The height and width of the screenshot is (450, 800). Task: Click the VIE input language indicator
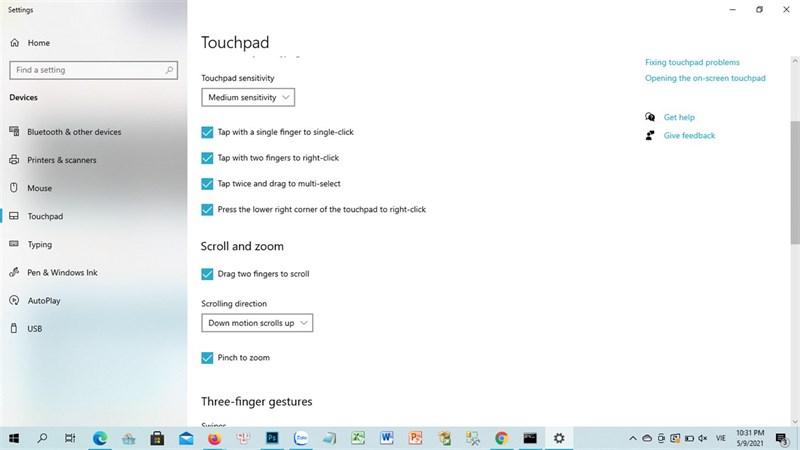pyautogui.click(x=720, y=438)
